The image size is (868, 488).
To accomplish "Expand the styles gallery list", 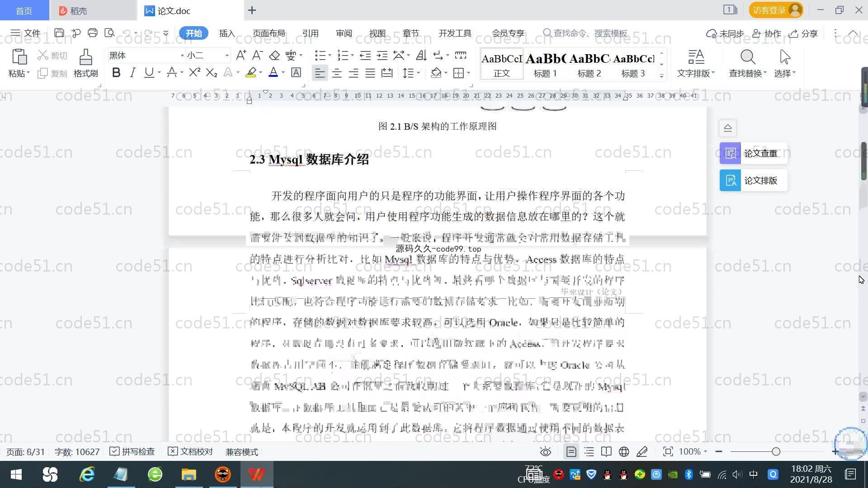I will (661, 76).
